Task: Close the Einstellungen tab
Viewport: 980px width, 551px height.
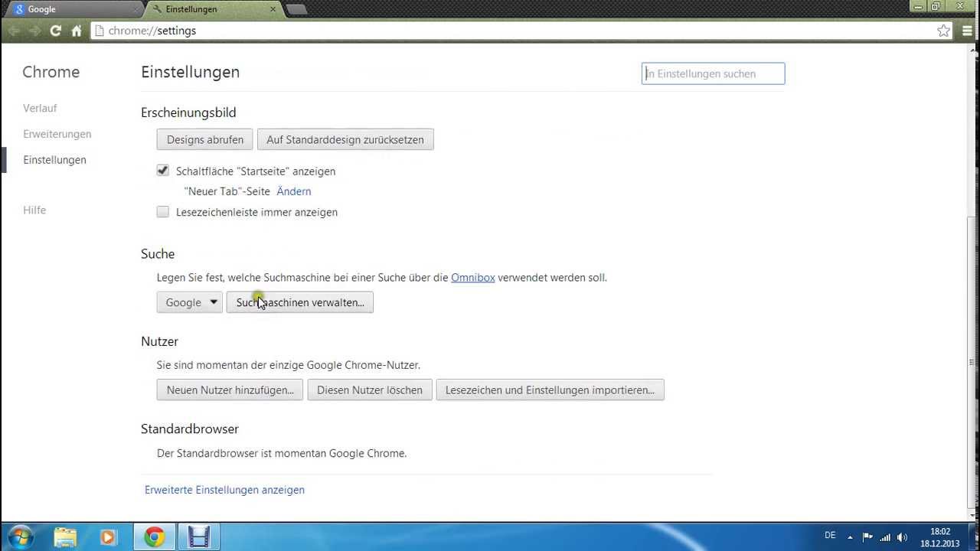Action: (x=273, y=9)
